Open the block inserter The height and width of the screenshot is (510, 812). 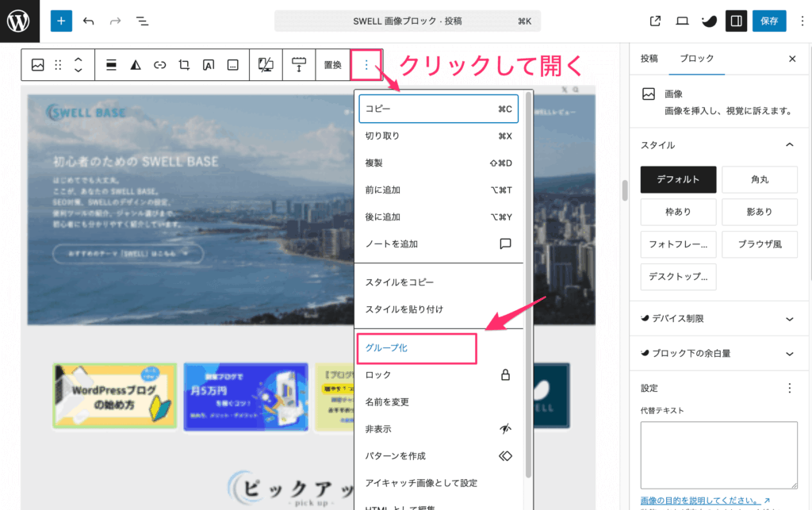tap(61, 21)
